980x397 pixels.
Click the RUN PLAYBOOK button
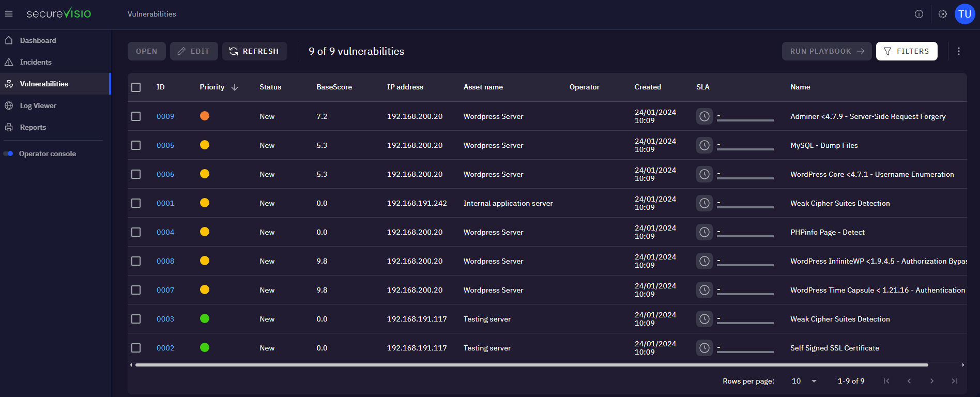(827, 51)
